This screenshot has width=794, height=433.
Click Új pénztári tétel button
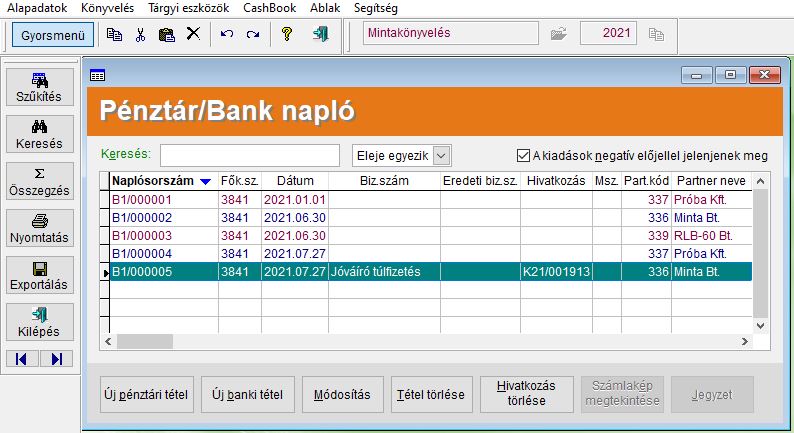146,395
